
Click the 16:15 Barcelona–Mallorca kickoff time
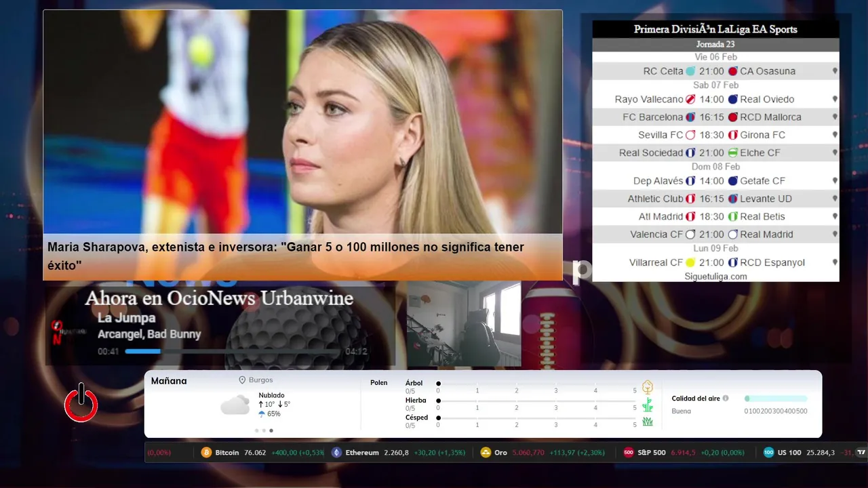click(x=711, y=117)
